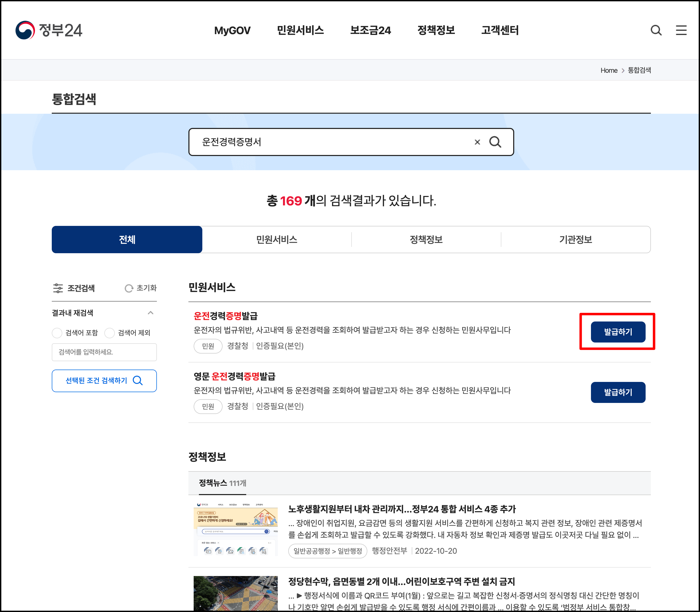Click 일반공공행정 > 일반행정 category tag
This screenshot has height=612, width=700.
tap(328, 551)
